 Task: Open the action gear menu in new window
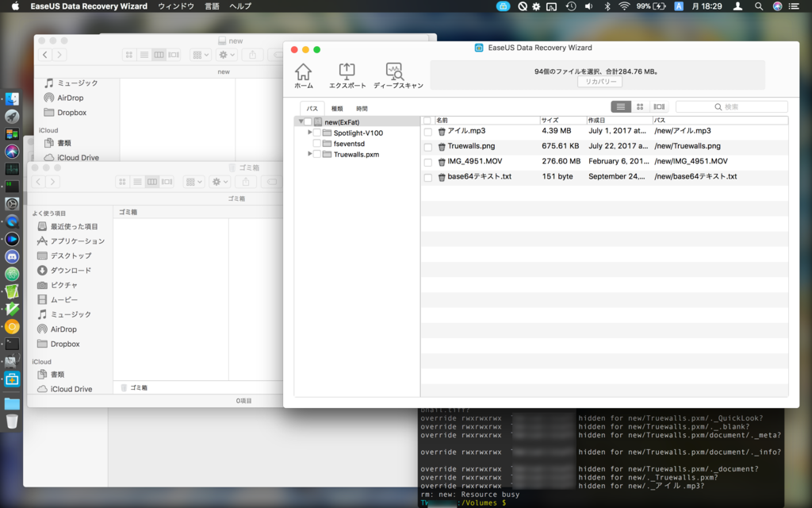(226, 55)
